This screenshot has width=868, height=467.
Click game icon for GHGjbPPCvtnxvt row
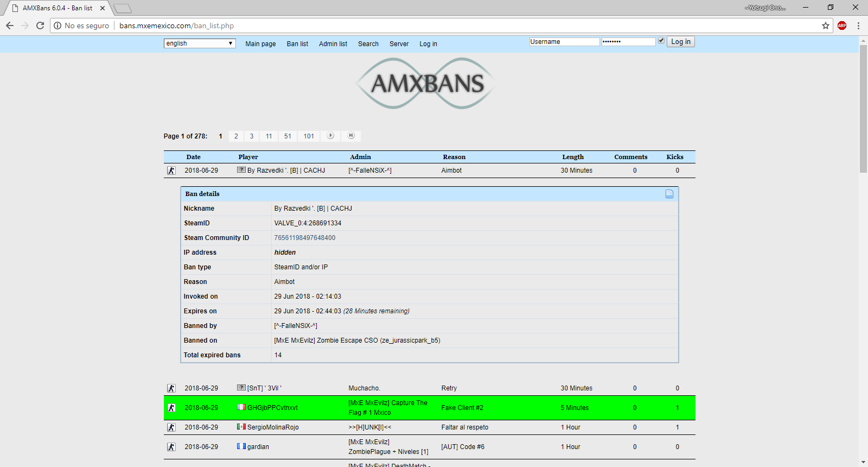(x=171, y=408)
